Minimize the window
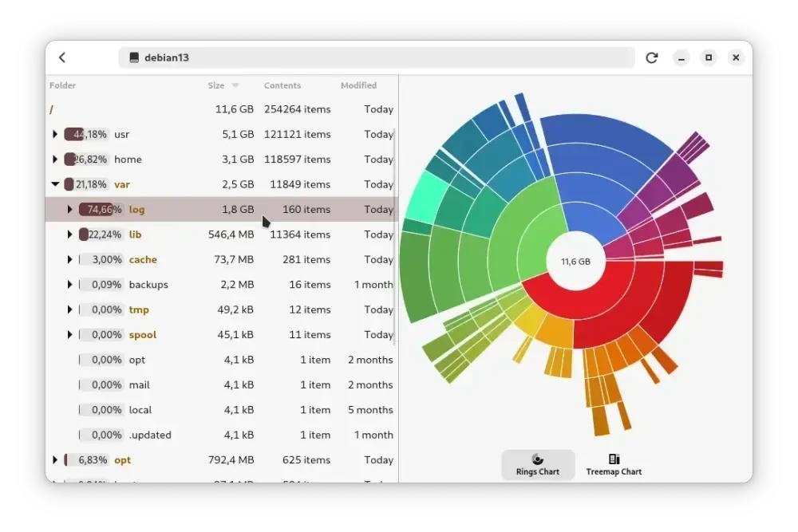 click(x=681, y=57)
